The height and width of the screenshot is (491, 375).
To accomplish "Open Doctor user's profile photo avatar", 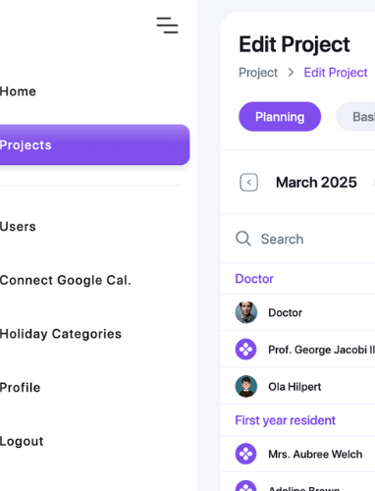I will [246, 312].
